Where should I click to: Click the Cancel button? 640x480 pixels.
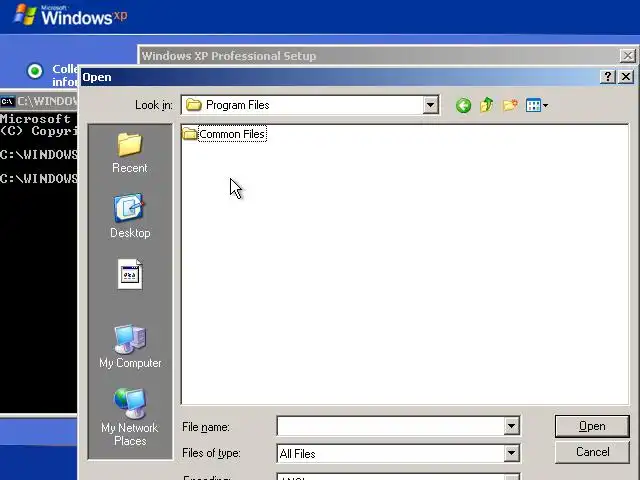592,452
